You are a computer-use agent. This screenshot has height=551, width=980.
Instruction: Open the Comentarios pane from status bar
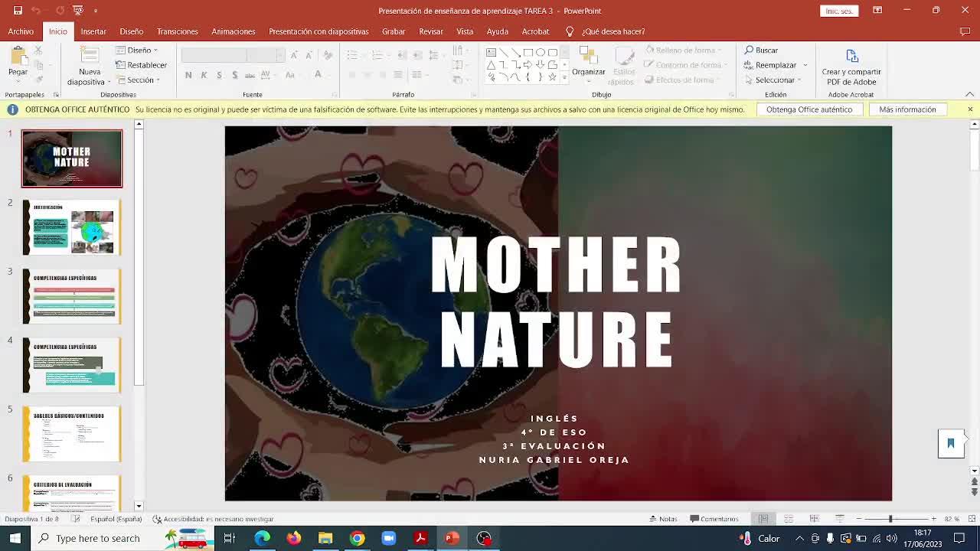pyautogui.click(x=714, y=519)
